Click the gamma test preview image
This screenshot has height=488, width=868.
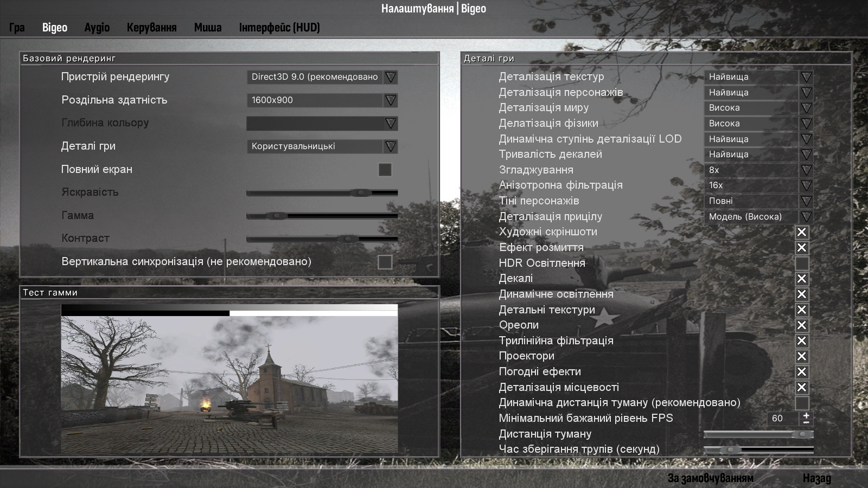tap(229, 385)
